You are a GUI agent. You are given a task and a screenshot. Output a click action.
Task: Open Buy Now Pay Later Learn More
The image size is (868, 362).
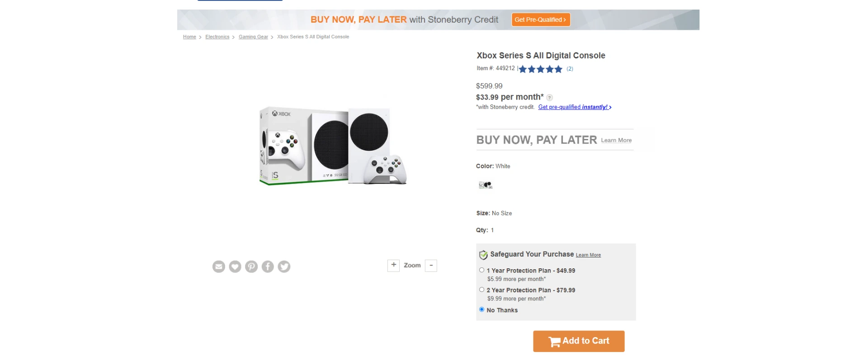616,140
